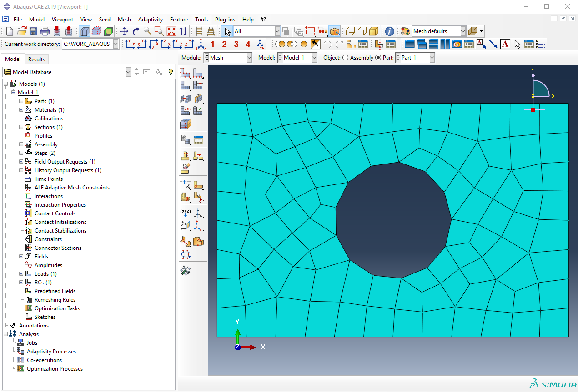
Task: Click the Color Code palette icon
Action: (405, 31)
